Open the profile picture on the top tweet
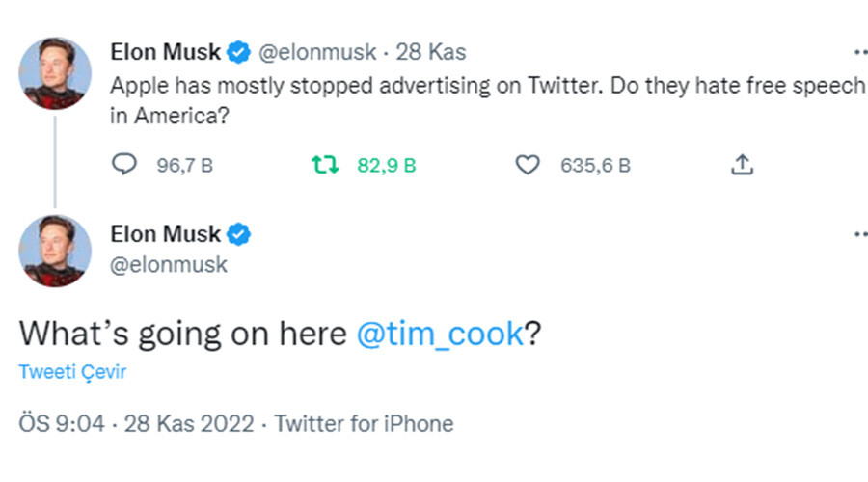This screenshot has width=868, height=482. tap(55, 73)
